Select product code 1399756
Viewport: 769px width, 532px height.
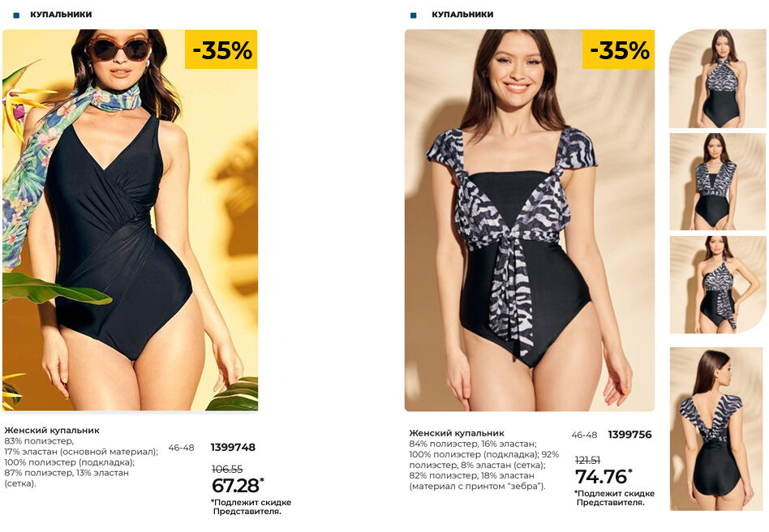click(x=629, y=435)
